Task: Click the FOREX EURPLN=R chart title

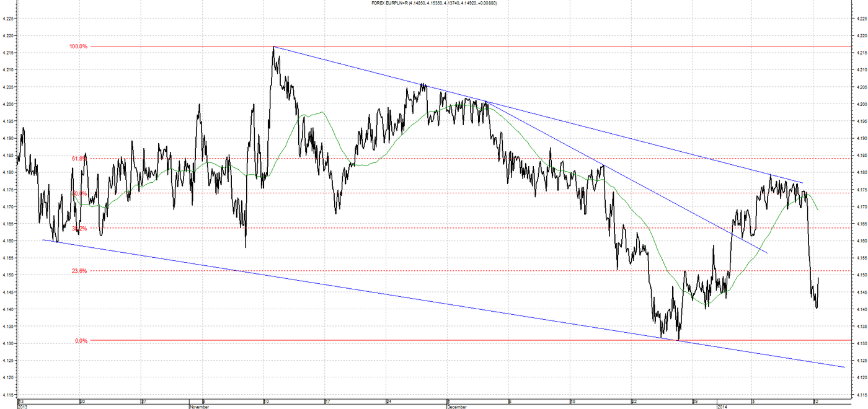Action: click(x=434, y=3)
